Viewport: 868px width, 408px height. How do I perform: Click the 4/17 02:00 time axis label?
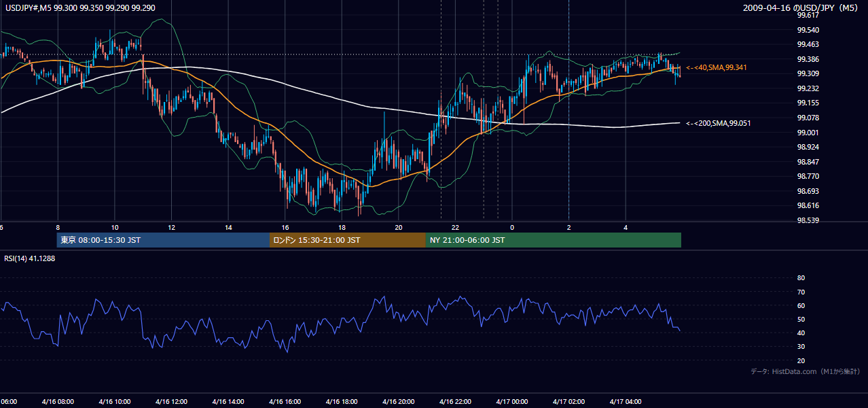point(569,402)
